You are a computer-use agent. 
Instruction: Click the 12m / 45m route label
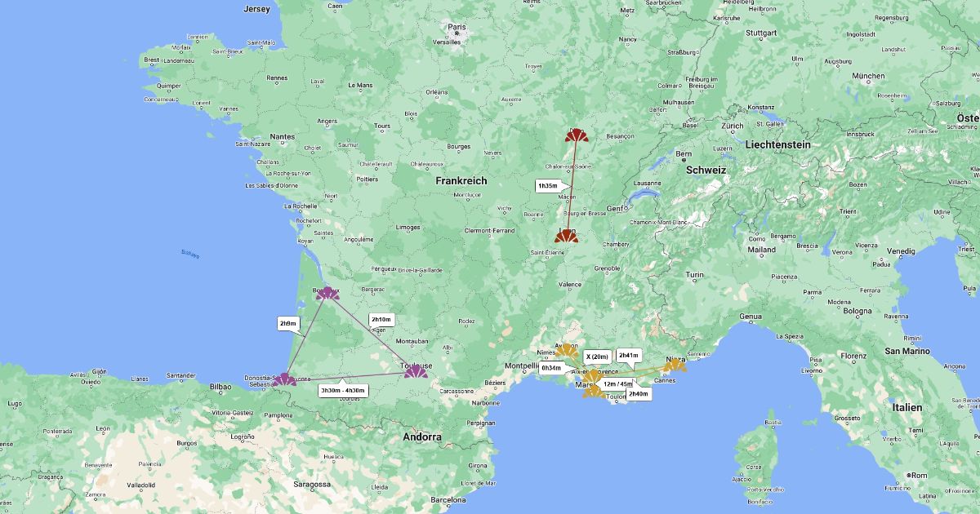coord(617,383)
